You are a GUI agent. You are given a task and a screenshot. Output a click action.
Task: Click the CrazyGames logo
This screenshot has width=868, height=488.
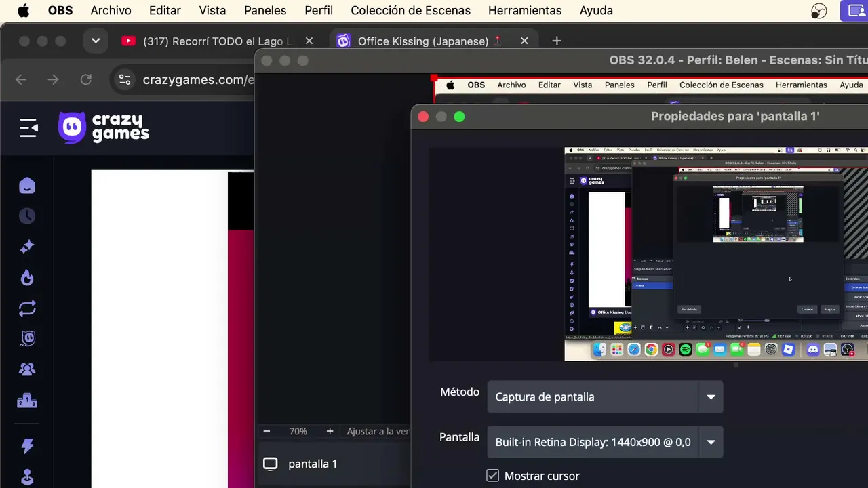[x=104, y=127]
